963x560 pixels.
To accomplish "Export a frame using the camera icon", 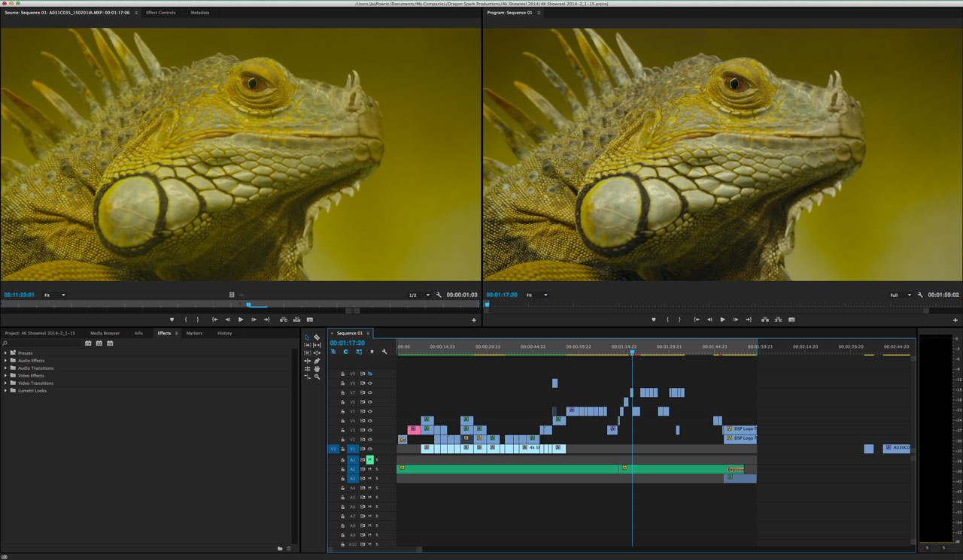I will pyautogui.click(x=310, y=319).
